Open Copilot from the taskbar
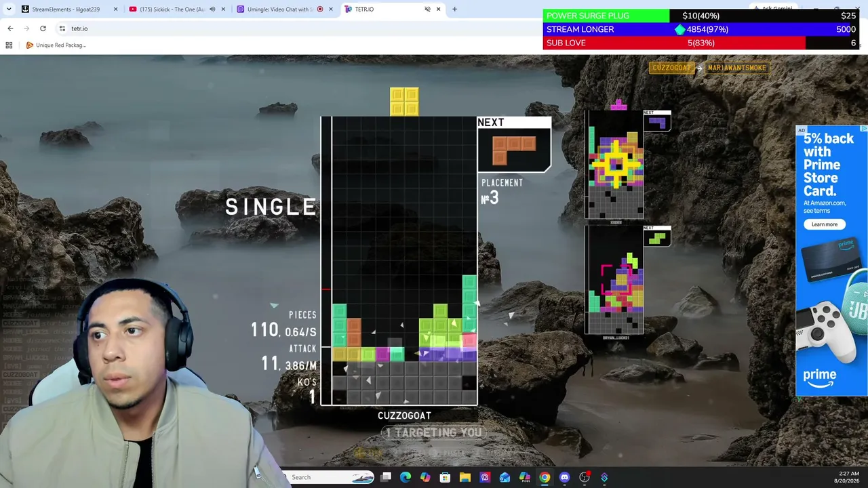The height and width of the screenshot is (488, 868). pos(425,477)
